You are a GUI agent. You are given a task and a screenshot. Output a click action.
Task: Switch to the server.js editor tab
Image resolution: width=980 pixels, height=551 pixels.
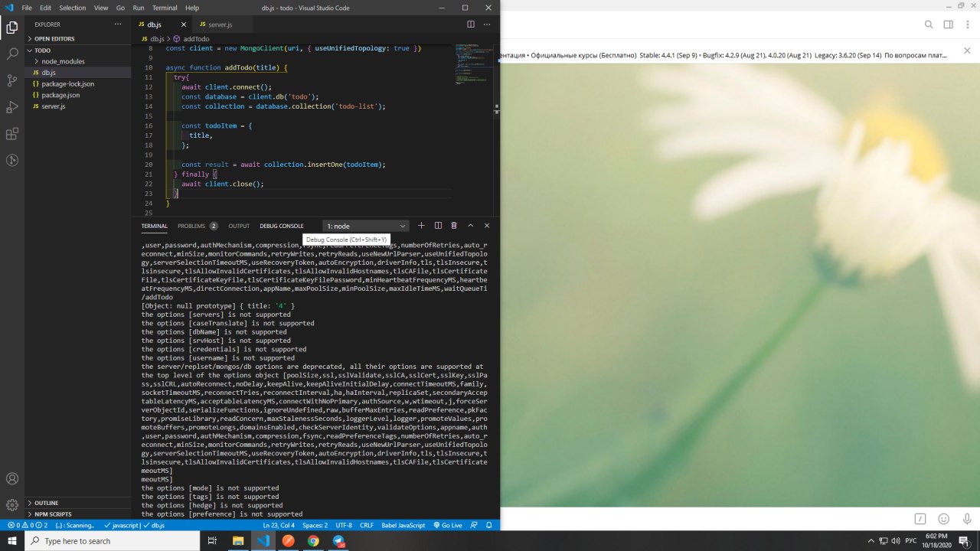(220, 24)
